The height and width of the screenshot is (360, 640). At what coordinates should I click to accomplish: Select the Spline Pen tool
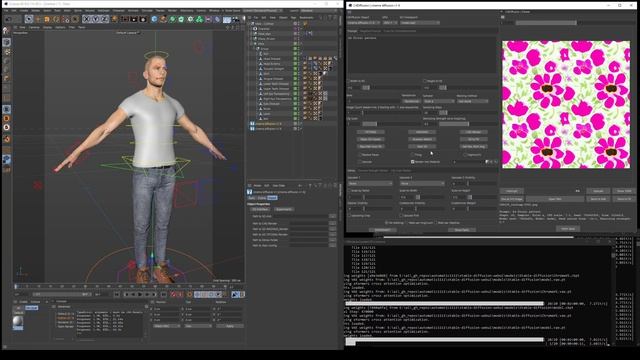click(x=163, y=19)
